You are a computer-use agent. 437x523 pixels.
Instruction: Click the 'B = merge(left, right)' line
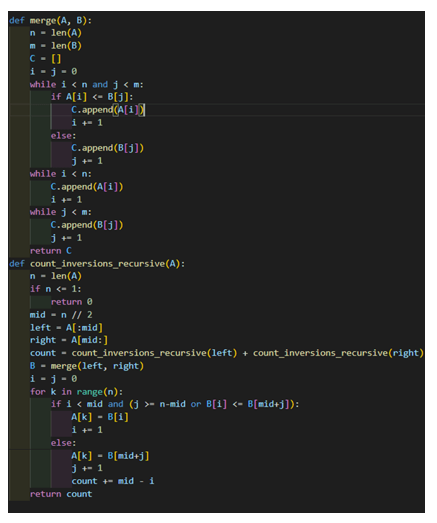pyautogui.click(x=87, y=366)
